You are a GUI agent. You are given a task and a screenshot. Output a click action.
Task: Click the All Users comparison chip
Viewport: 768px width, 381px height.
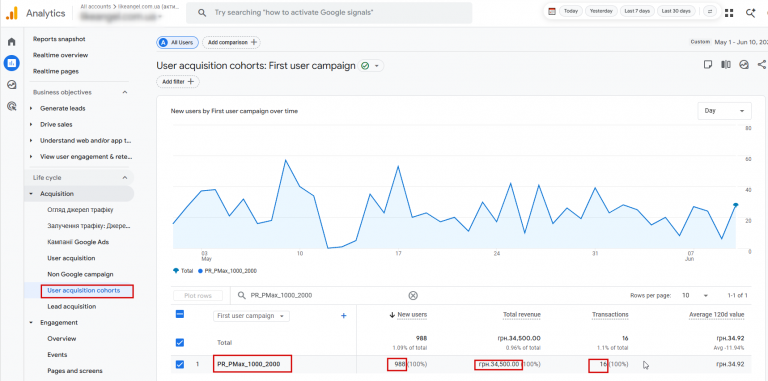click(177, 43)
